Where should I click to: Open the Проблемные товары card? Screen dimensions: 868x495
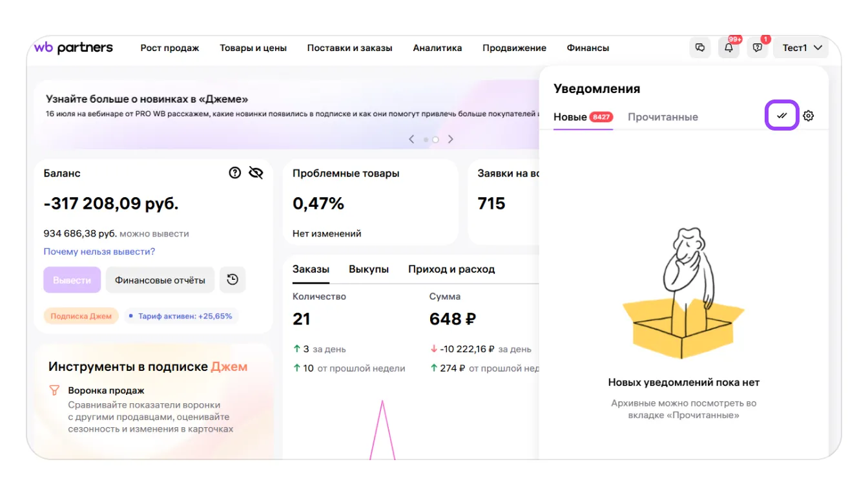pos(370,202)
